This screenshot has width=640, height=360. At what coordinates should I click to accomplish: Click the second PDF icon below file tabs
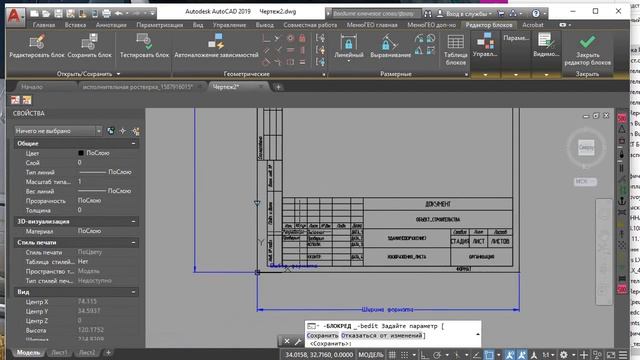click(27, 100)
